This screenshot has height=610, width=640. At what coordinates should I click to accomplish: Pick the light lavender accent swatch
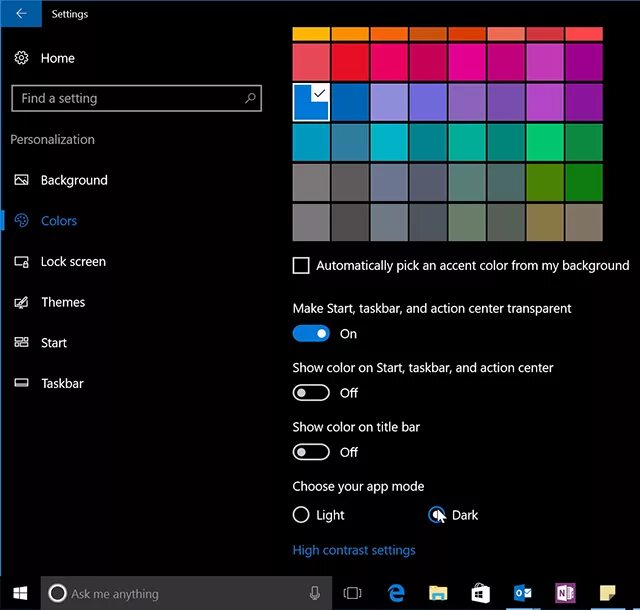389,102
